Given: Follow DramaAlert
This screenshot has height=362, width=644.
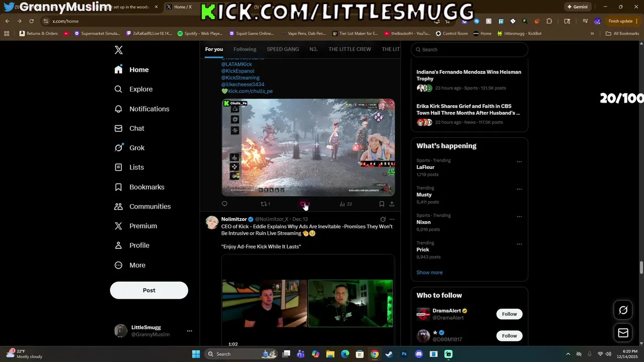Looking at the screenshot, I should point(509,314).
